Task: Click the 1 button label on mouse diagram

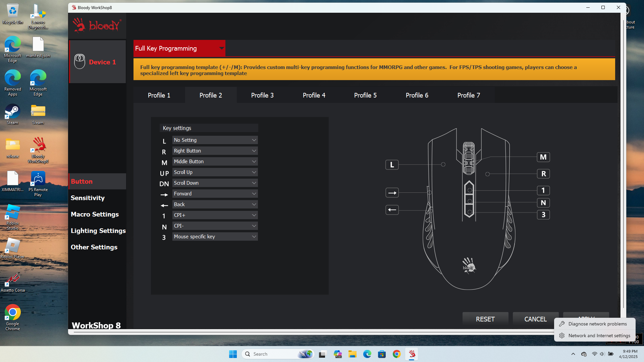Action: (543, 190)
